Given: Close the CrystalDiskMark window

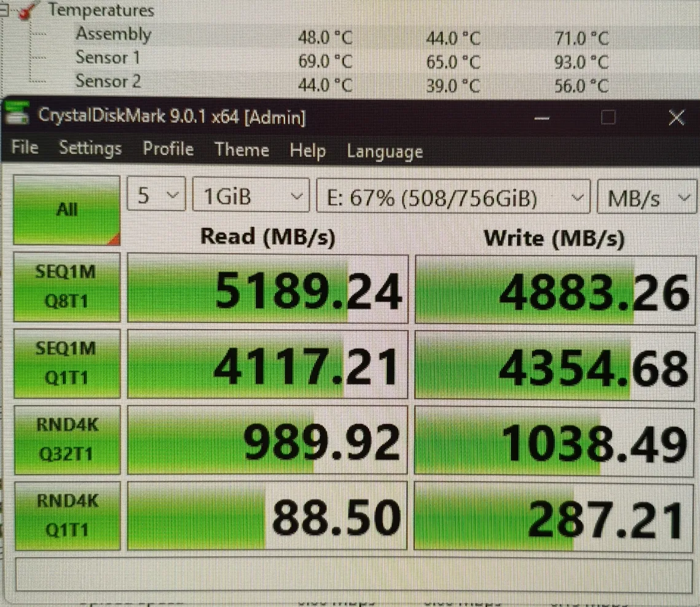Looking at the screenshot, I should (676, 117).
